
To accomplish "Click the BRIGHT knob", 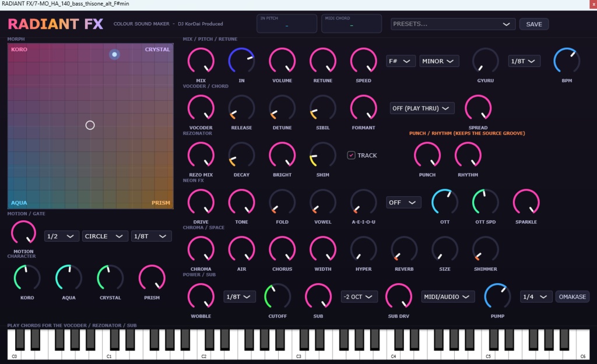I will pos(282,155).
